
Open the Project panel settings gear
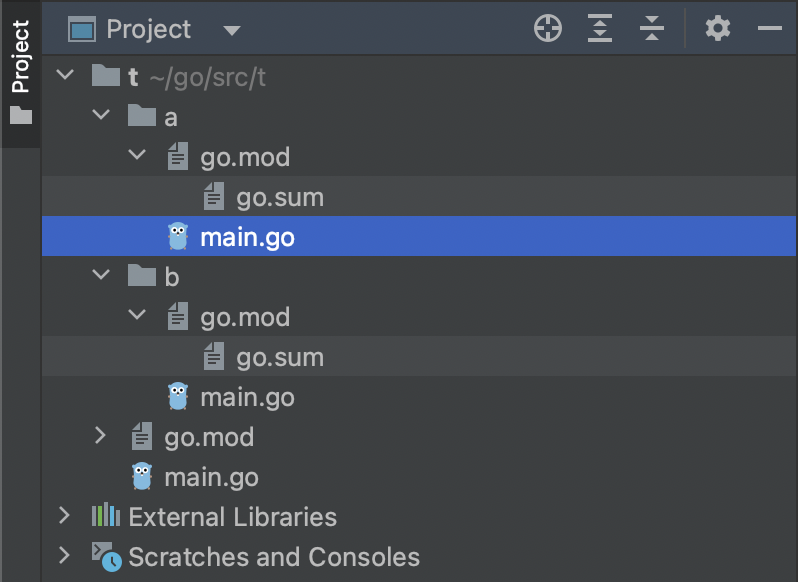[718, 29]
